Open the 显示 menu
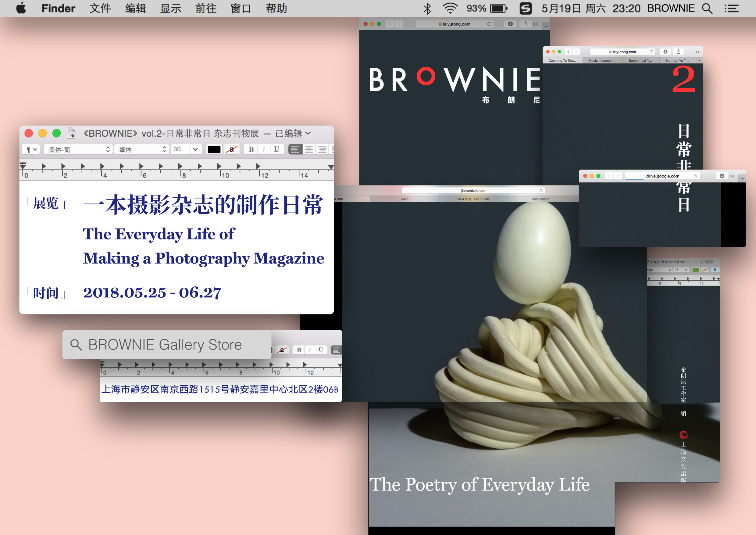This screenshot has width=756, height=535. click(171, 8)
